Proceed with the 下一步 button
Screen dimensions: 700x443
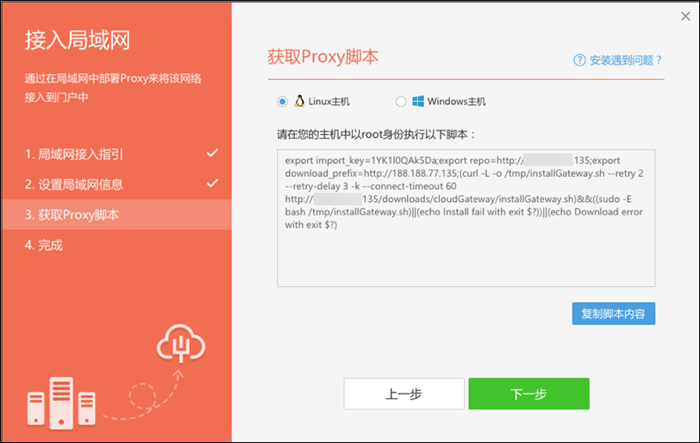pos(529,393)
